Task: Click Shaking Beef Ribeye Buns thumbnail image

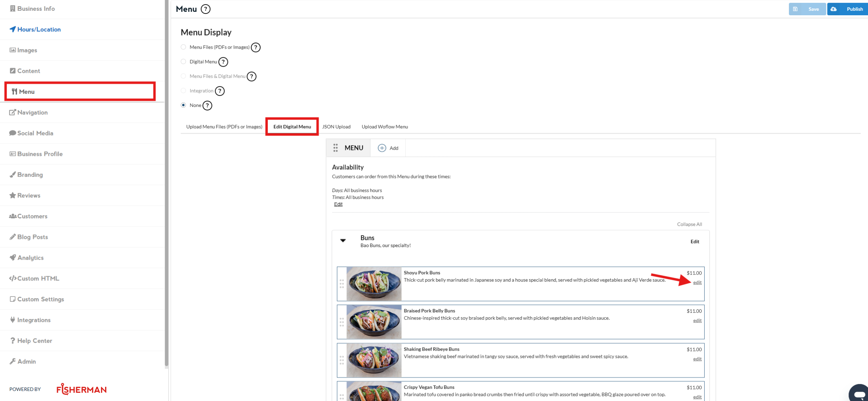Action: pos(374,360)
